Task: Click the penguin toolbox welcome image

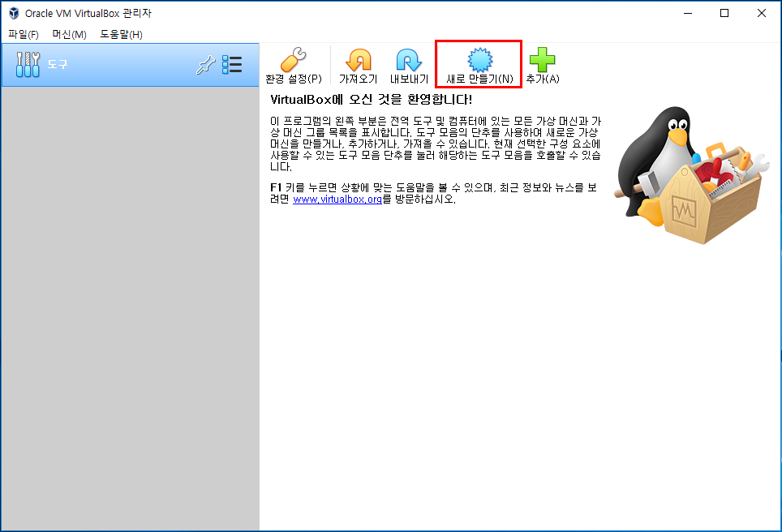Action: [691, 175]
